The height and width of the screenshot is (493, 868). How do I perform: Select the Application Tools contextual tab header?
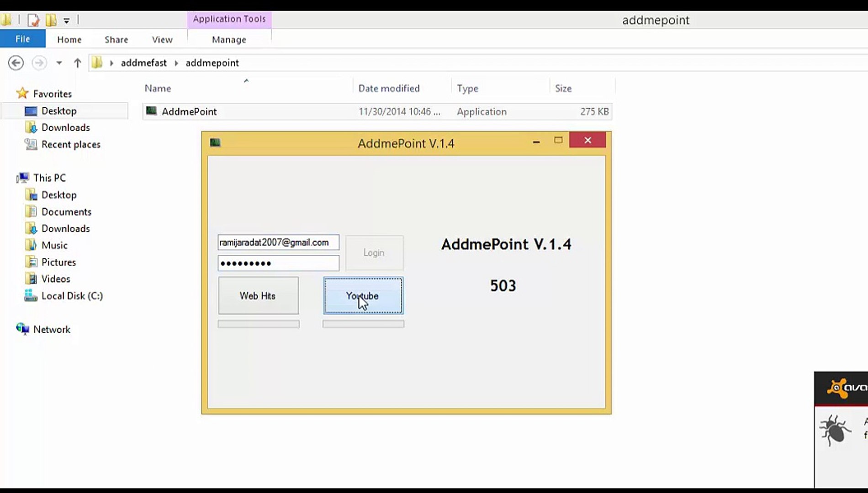coord(229,19)
